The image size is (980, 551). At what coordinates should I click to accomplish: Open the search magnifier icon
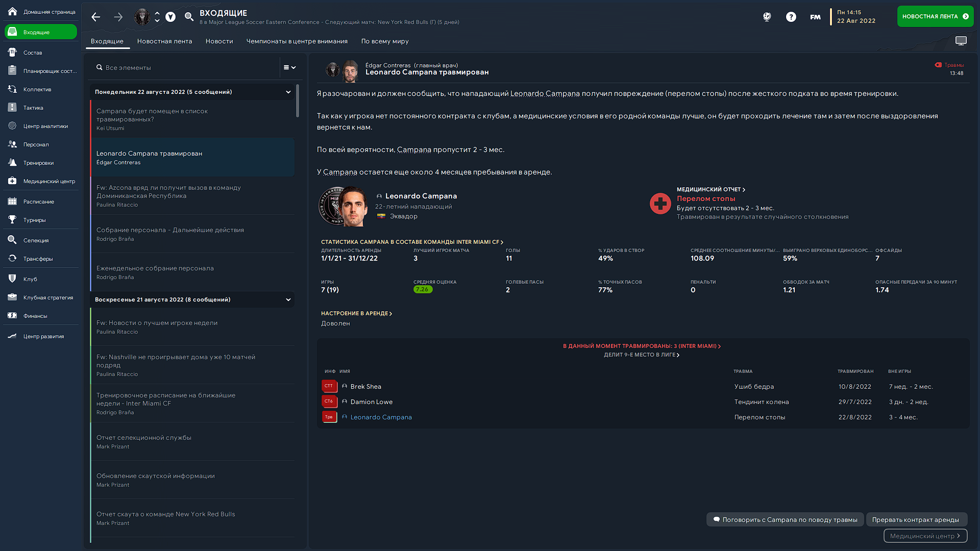[189, 17]
